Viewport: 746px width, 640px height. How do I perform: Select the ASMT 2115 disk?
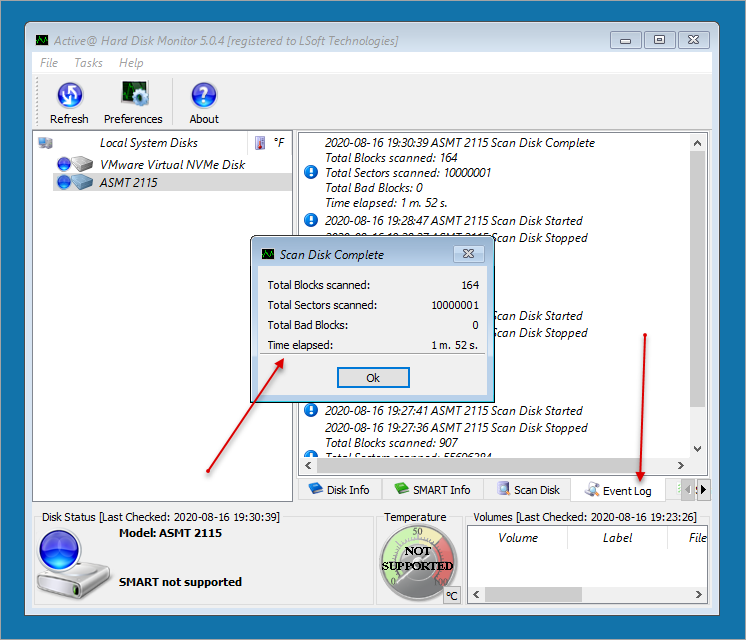tap(128, 183)
